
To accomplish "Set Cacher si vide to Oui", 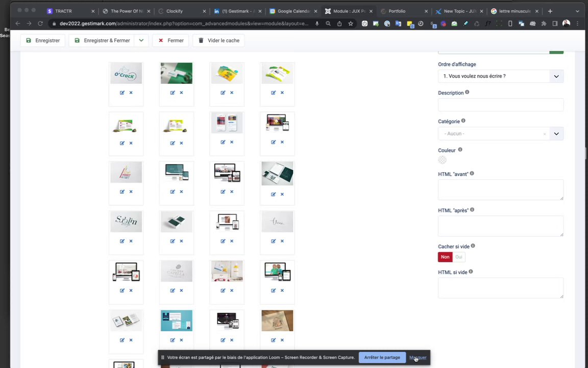I will tap(459, 257).
